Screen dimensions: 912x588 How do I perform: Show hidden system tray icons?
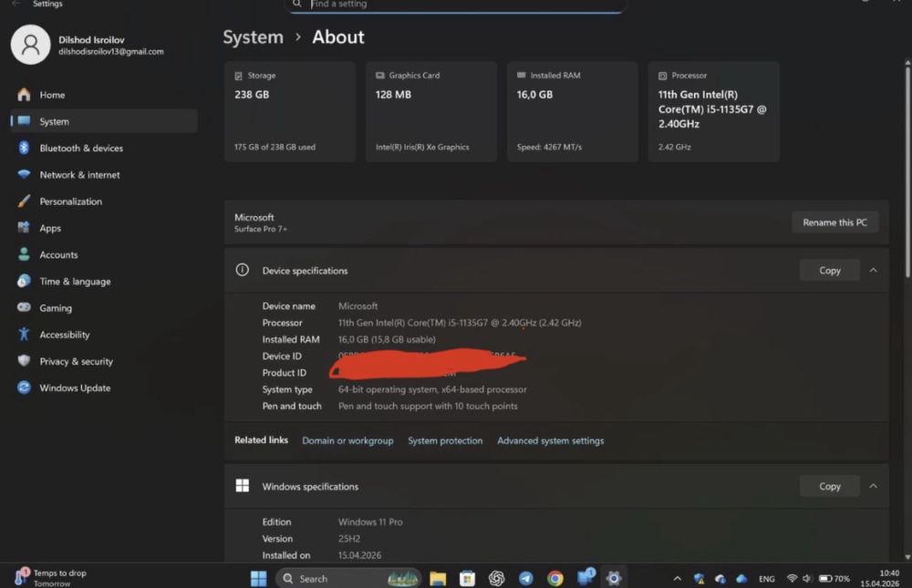tap(677, 579)
